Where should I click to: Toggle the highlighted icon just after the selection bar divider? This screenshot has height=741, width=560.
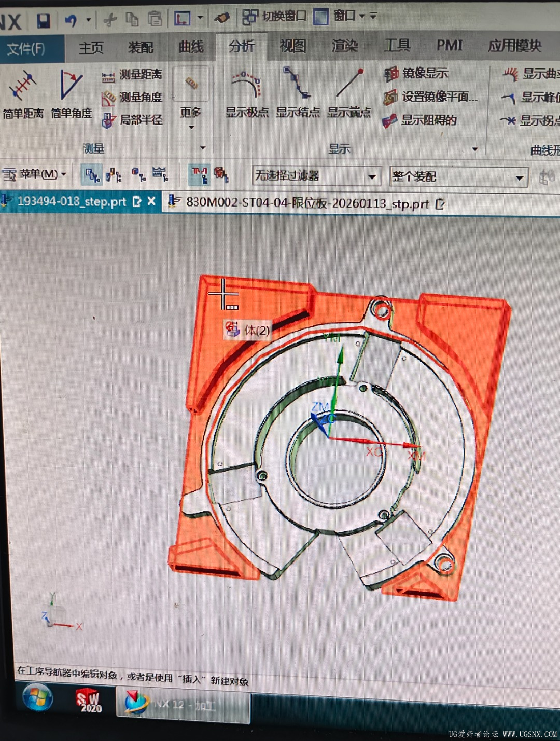(x=200, y=175)
